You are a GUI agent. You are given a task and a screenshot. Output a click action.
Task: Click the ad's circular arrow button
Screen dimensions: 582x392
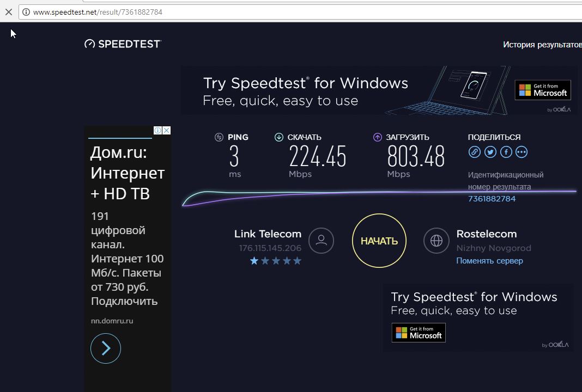click(x=105, y=348)
